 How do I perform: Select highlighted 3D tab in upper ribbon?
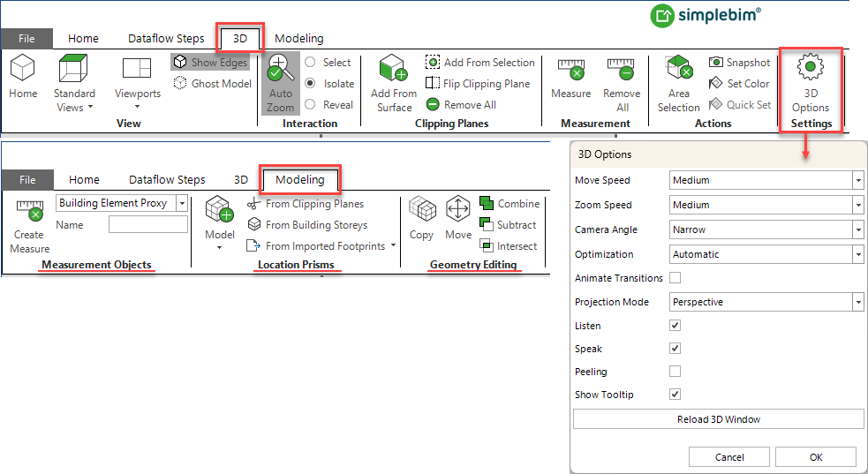(x=239, y=39)
